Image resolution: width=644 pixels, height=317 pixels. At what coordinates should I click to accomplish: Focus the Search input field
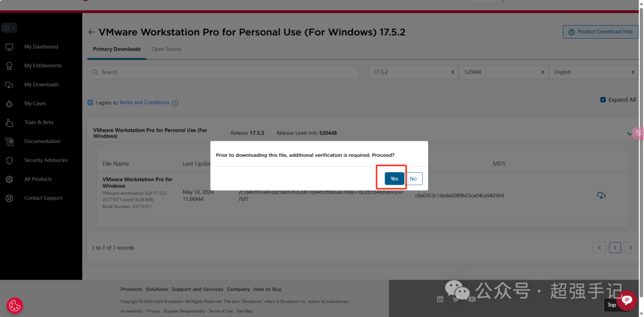point(223,72)
